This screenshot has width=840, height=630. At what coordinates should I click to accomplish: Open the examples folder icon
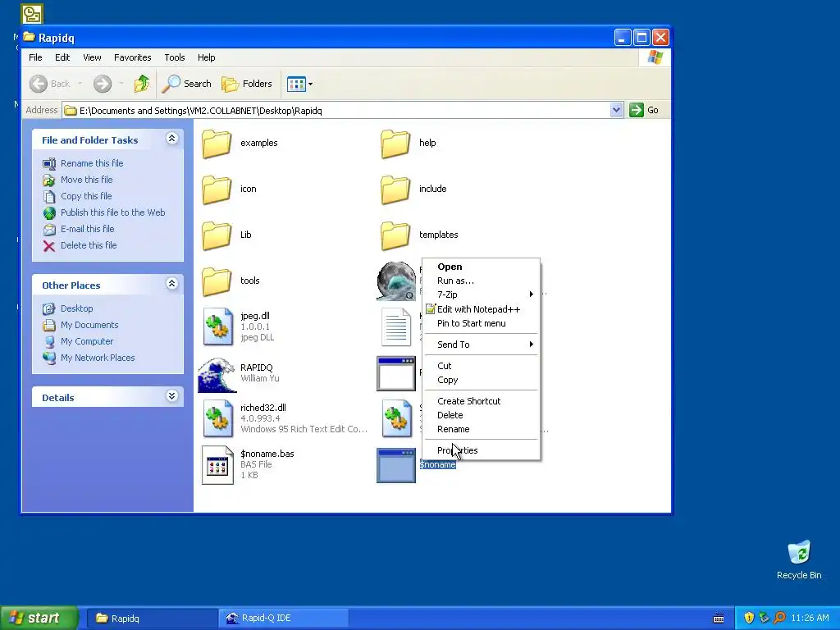[x=217, y=144]
